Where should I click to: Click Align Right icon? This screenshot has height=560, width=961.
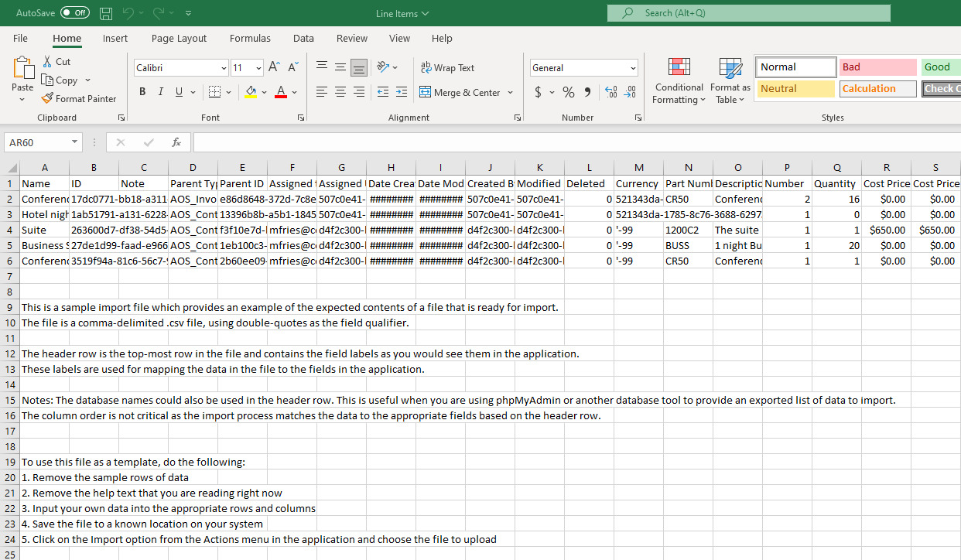[359, 92]
